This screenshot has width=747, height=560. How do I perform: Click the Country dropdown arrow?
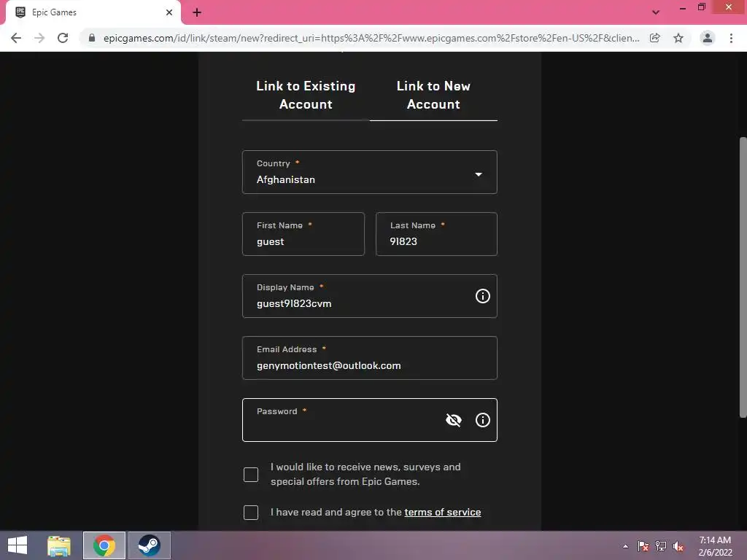479,174
